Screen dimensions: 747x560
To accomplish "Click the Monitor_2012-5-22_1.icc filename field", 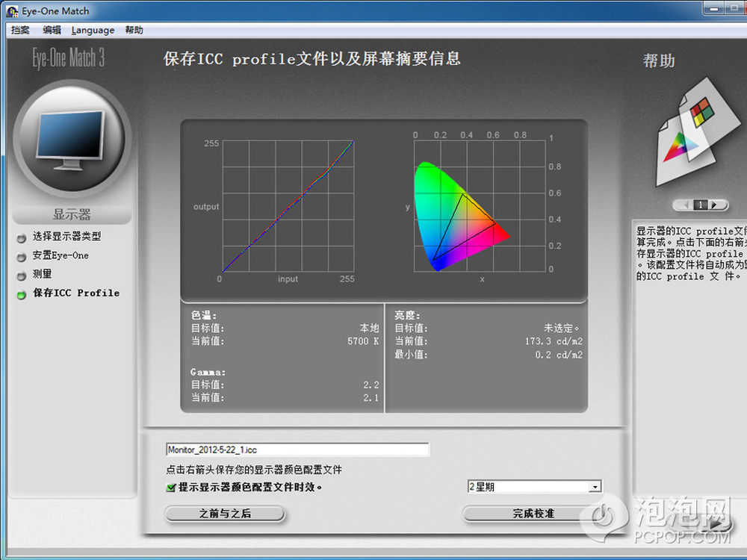I will point(298,449).
